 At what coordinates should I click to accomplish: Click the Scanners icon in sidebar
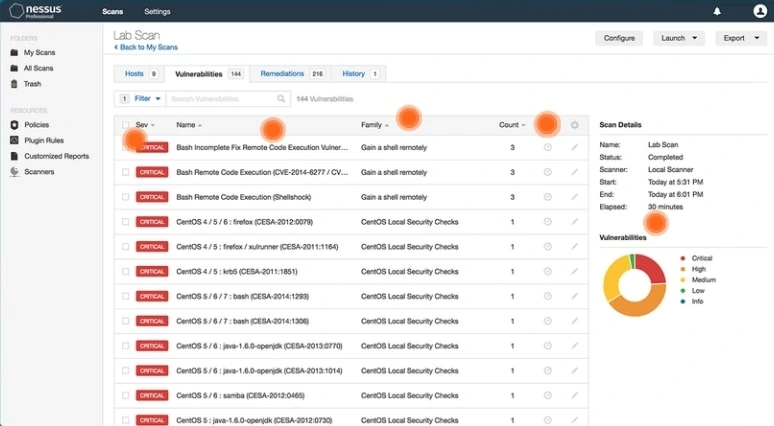15,172
